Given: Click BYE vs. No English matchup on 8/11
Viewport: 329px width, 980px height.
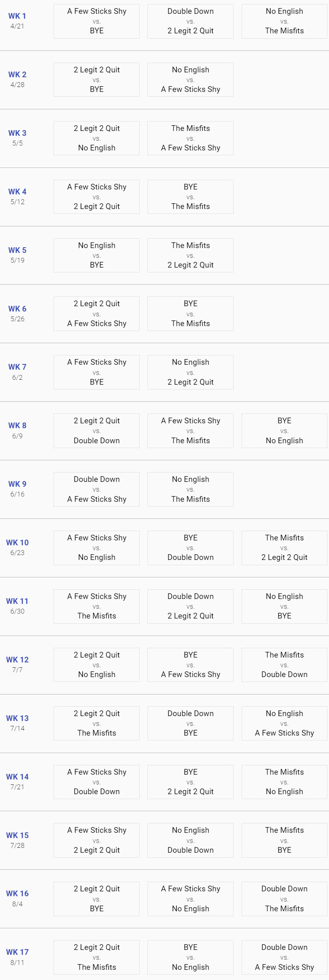Looking at the screenshot, I should coord(190,957).
